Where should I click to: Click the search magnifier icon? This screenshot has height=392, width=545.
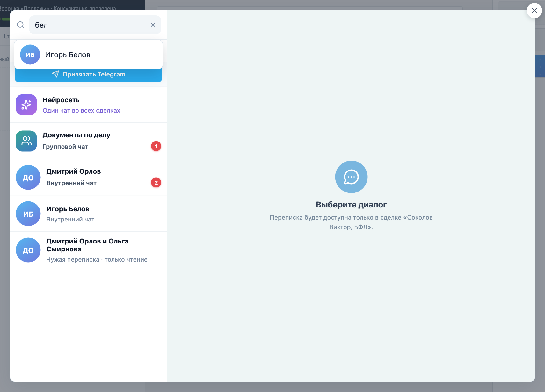click(x=20, y=25)
